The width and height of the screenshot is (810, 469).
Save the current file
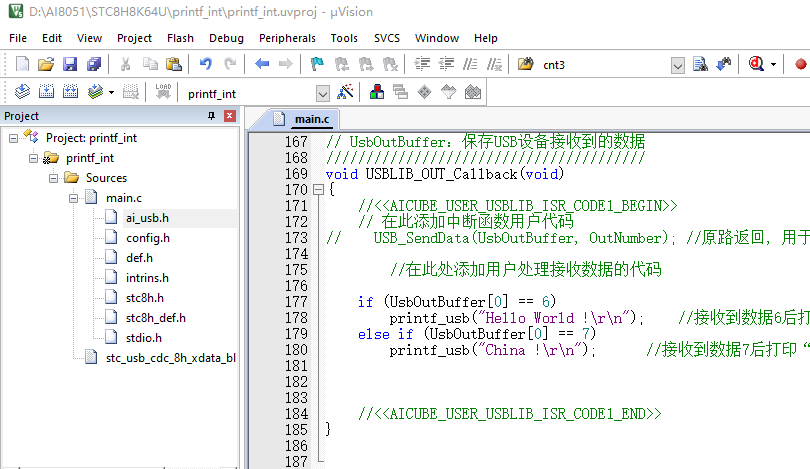(x=70, y=64)
